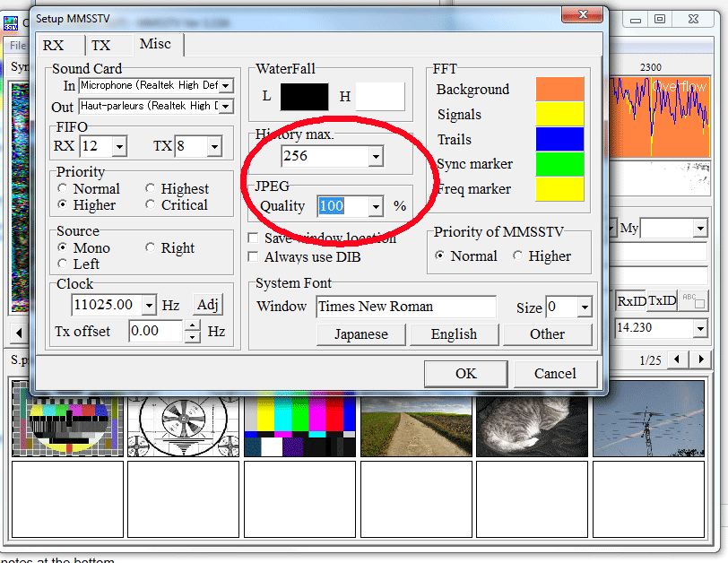The width and height of the screenshot is (728, 563).
Task: Click the English font button
Action: [454, 334]
